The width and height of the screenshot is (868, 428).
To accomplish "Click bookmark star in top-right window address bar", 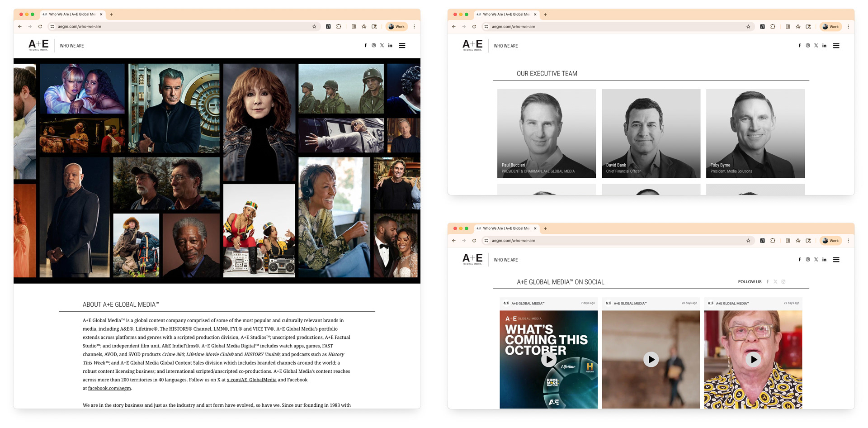I will [748, 27].
